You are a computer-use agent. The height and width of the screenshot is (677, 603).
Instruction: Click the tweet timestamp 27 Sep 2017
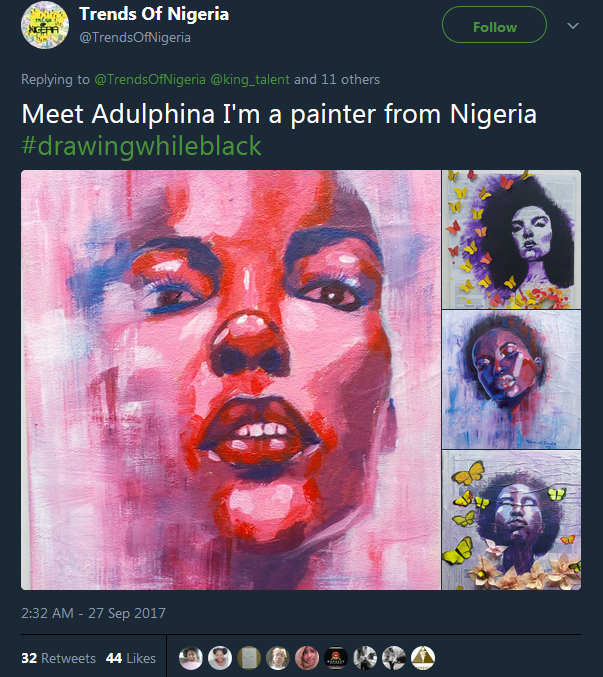pos(93,612)
